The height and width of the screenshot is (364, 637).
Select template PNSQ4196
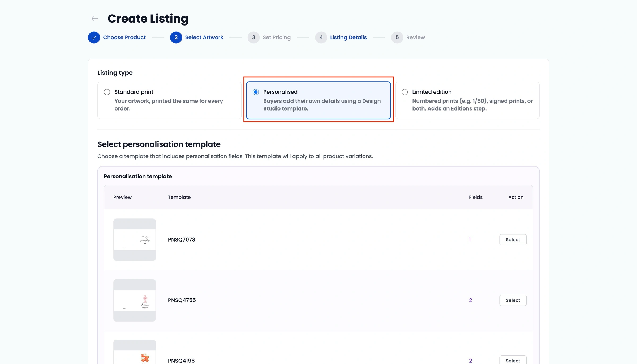[513, 360]
